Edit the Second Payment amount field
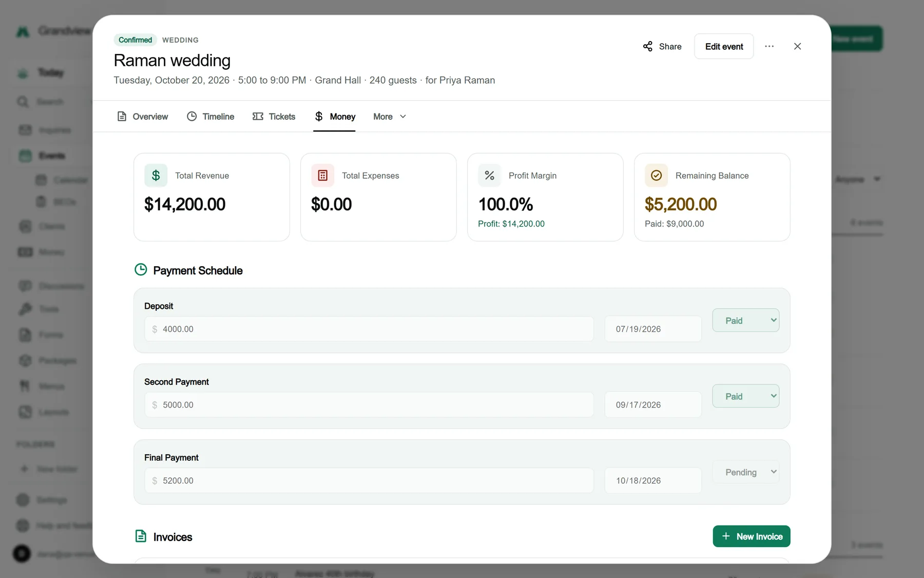Screen dimensions: 924x578 tap(369, 405)
